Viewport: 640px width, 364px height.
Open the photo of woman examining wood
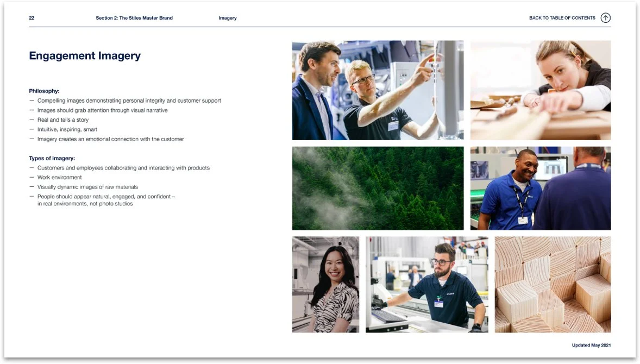click(x=541, y=90)
